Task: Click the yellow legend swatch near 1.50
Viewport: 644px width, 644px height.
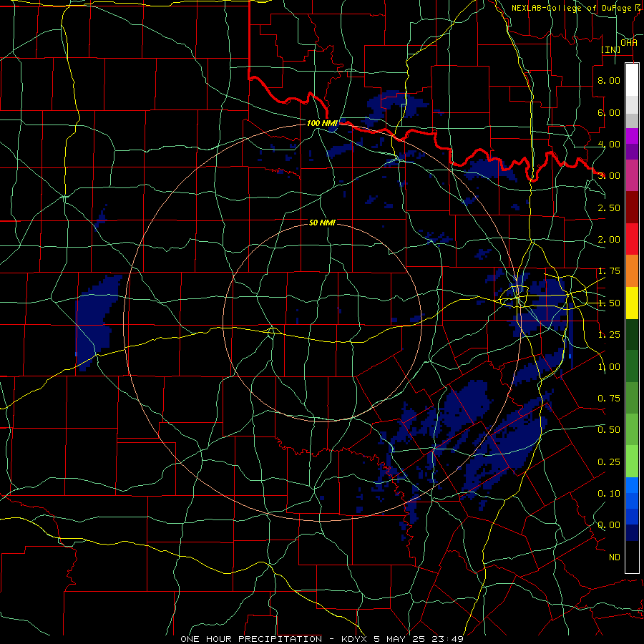Action: click(x=632, y=303)
